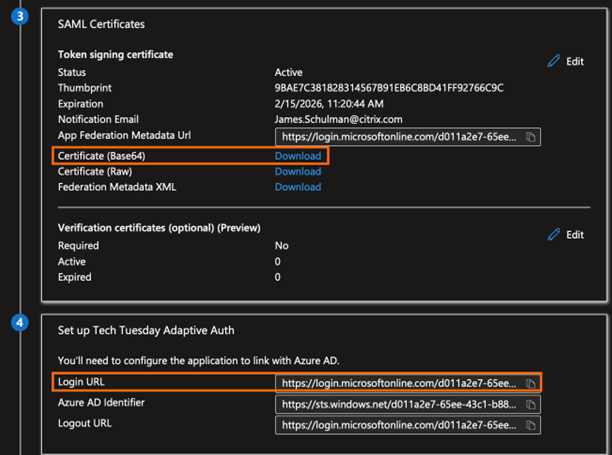Focus the Logout URL text field
The height and width of the screenshot is (455, 612).
(400, 426)
